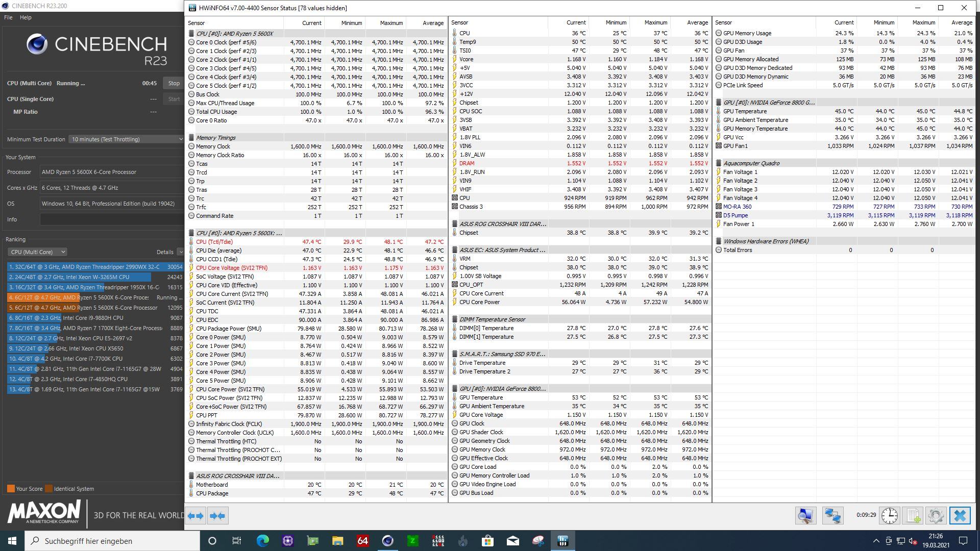Open the CPU (Multi Core) ranking dropdown

pos(37,252)
